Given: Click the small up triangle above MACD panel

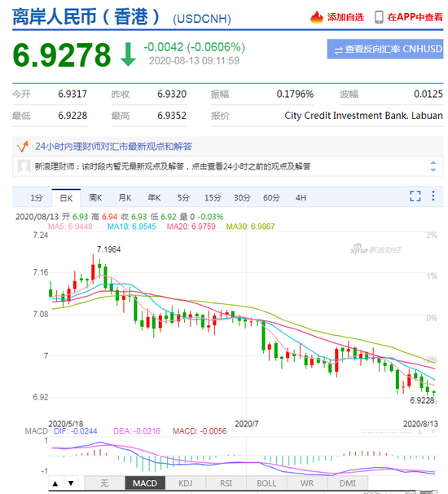Looking at the screenshot, I should (x=419, y=432).
